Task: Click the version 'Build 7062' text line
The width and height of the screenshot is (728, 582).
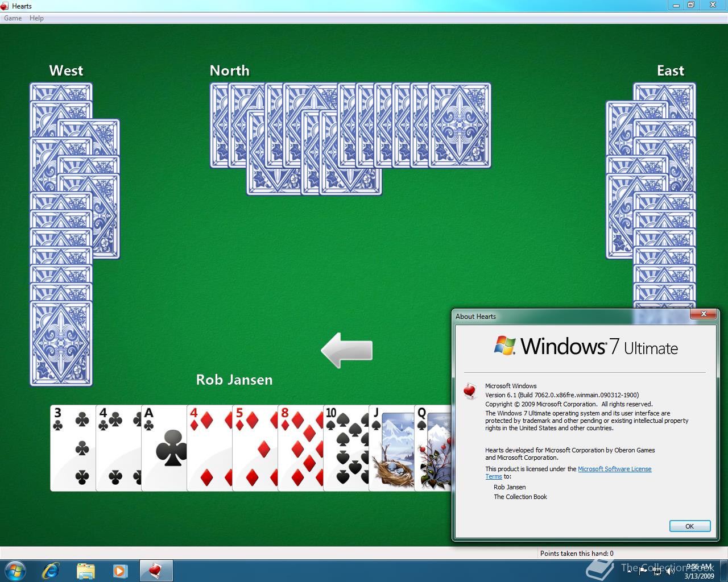Action: (x=562, y=395)
